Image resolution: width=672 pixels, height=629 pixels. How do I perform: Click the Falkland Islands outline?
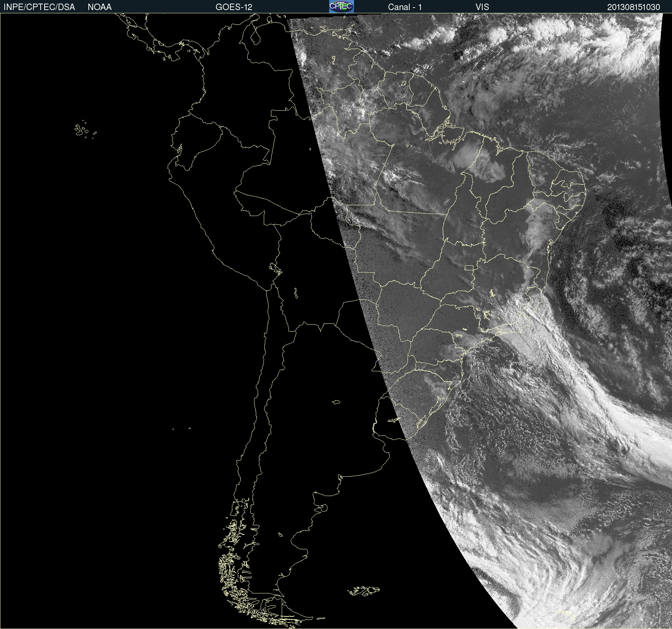pos(364,591)
